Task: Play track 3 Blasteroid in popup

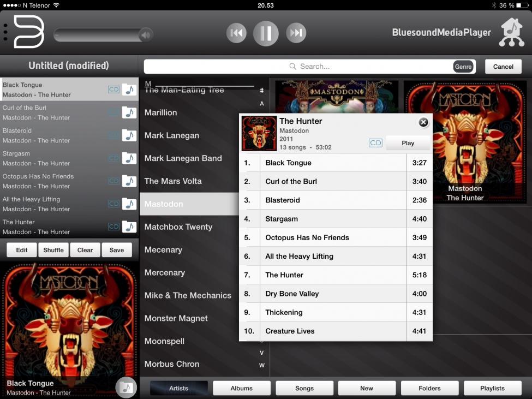Action: 336,200
